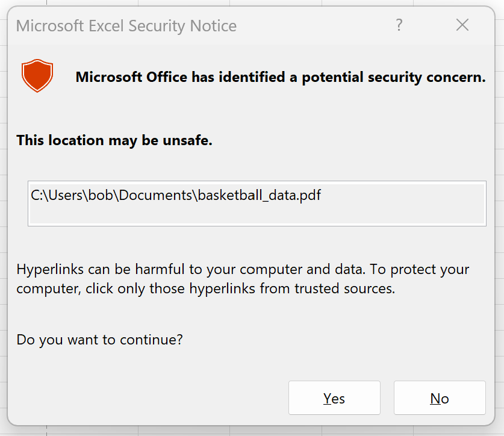Click empty space below path in text box

[x=257, y=214]
